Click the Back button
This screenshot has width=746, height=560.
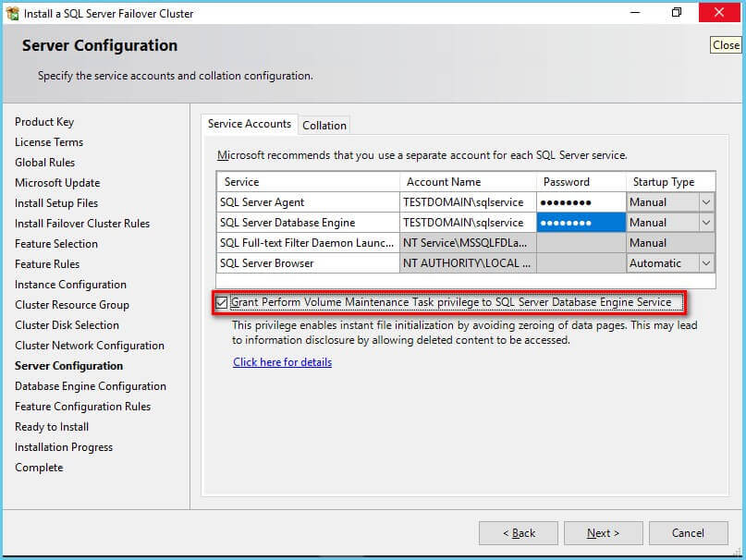(x=518, y=532)
